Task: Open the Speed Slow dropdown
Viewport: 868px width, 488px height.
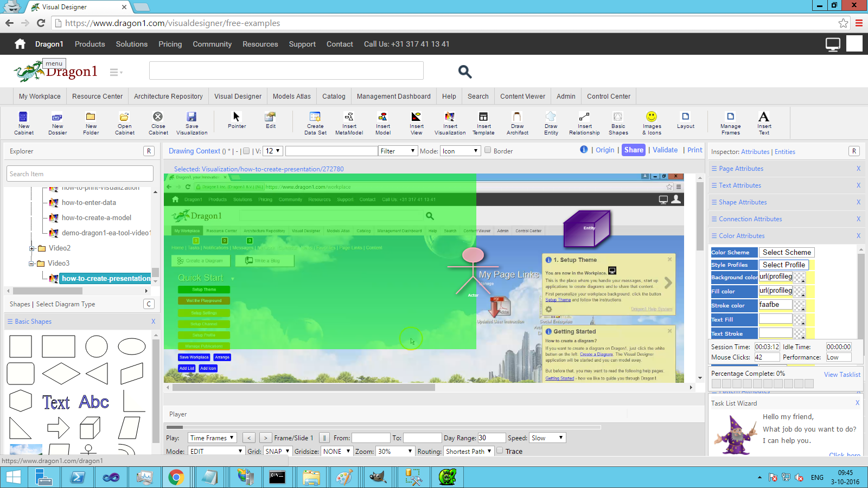Action: 547,438
